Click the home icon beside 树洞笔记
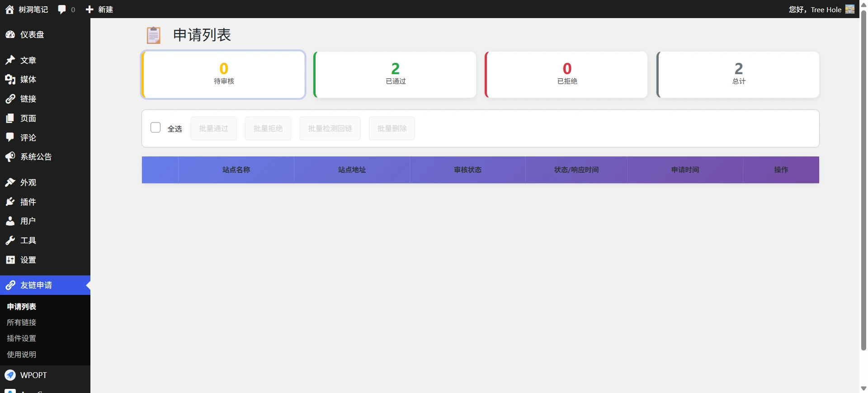The width and height of the screenshot is (868, 393). click(x=9, y=9)
